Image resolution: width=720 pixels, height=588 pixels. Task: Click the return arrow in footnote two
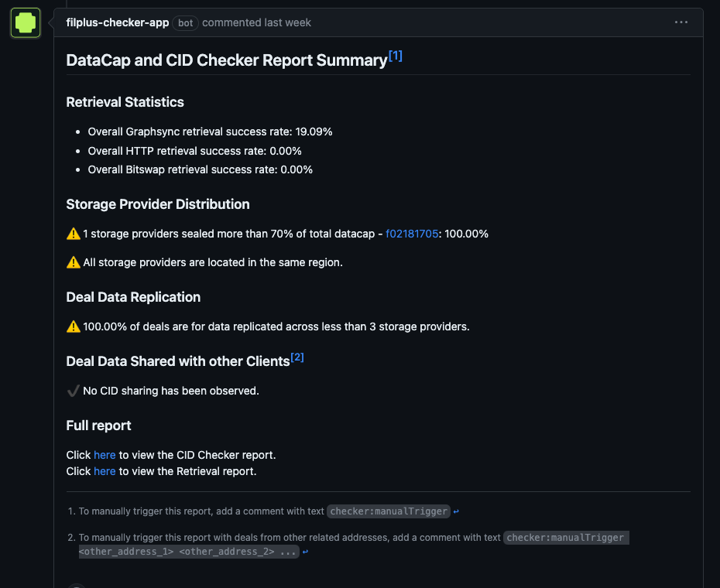click(304, 551)
